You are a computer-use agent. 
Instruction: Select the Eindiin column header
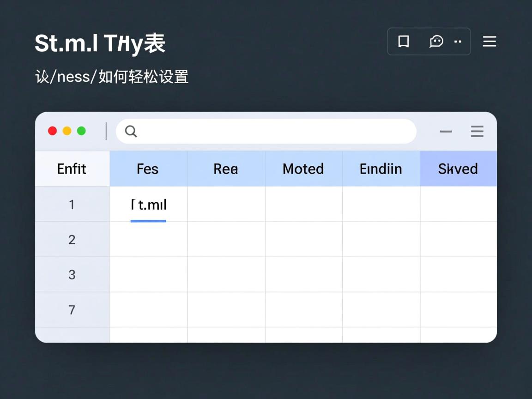click(x=381, y=169)
